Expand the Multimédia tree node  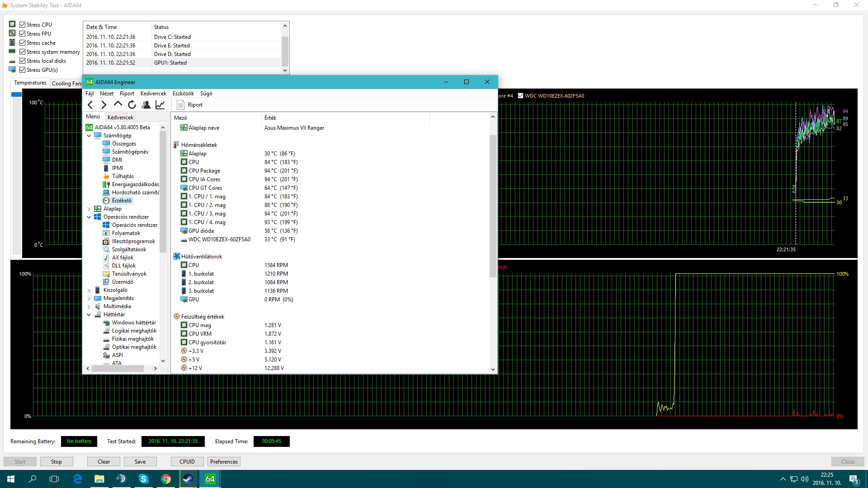[89, 306]
